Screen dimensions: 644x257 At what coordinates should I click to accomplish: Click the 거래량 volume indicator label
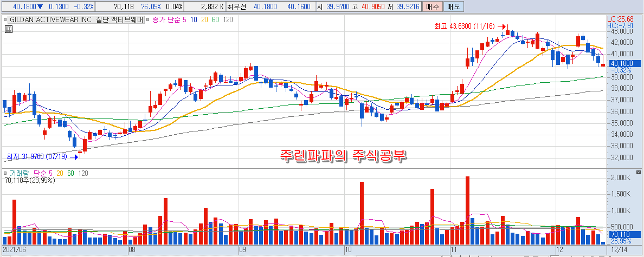(20, 173)
